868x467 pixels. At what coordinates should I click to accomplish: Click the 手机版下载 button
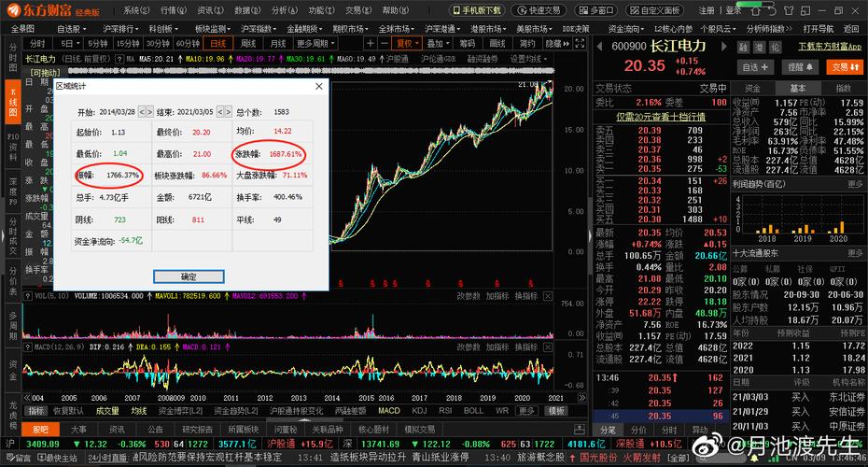tap(477, 10)
